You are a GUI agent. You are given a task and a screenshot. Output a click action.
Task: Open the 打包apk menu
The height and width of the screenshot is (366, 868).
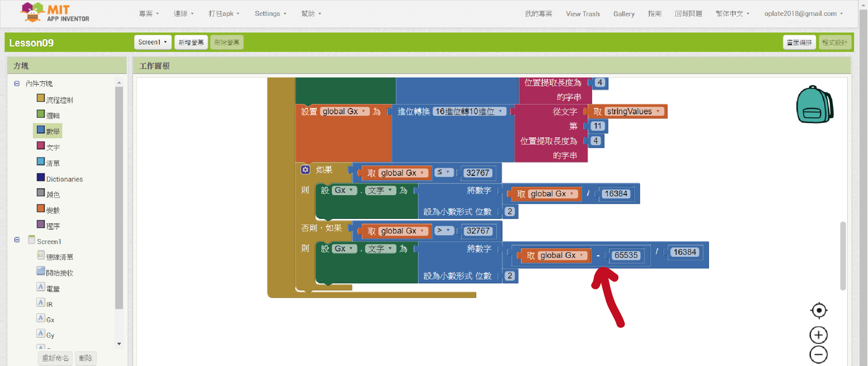coord(224,14)
